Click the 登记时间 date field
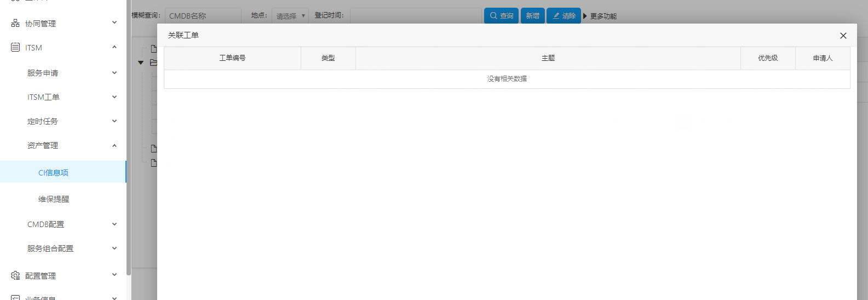Viewport: 868px width, 300px height. coord(415,15)
